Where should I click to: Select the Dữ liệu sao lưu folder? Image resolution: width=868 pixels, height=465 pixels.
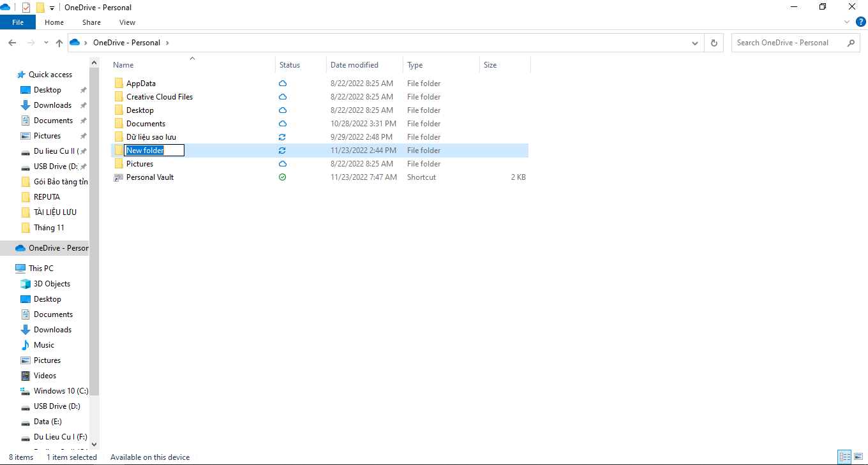coord(151,137)
